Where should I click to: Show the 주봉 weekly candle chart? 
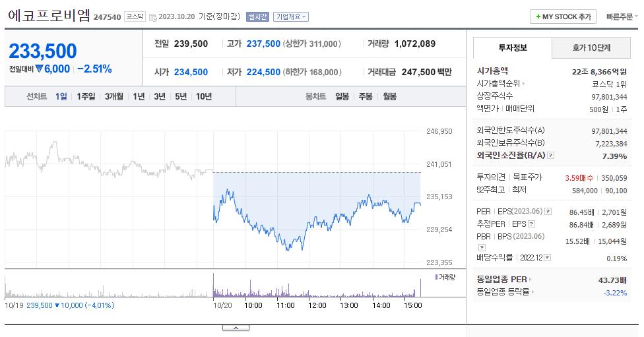tap(366, 96)
